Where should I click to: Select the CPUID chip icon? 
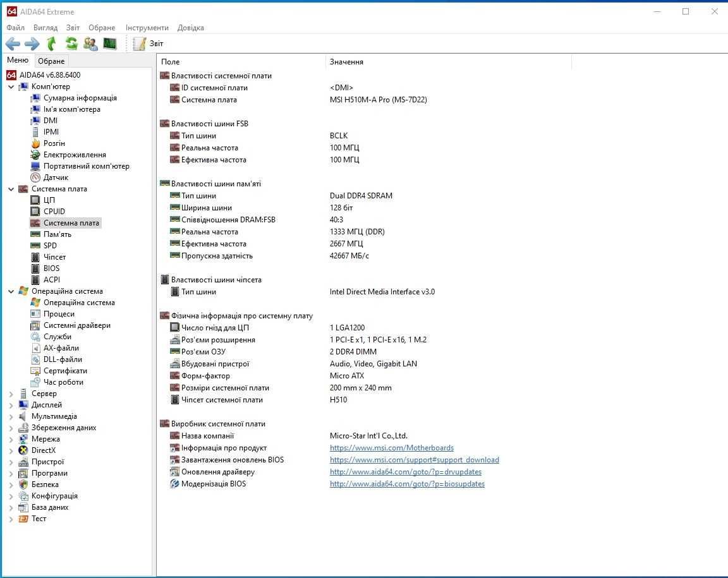[x=35, y=212]
